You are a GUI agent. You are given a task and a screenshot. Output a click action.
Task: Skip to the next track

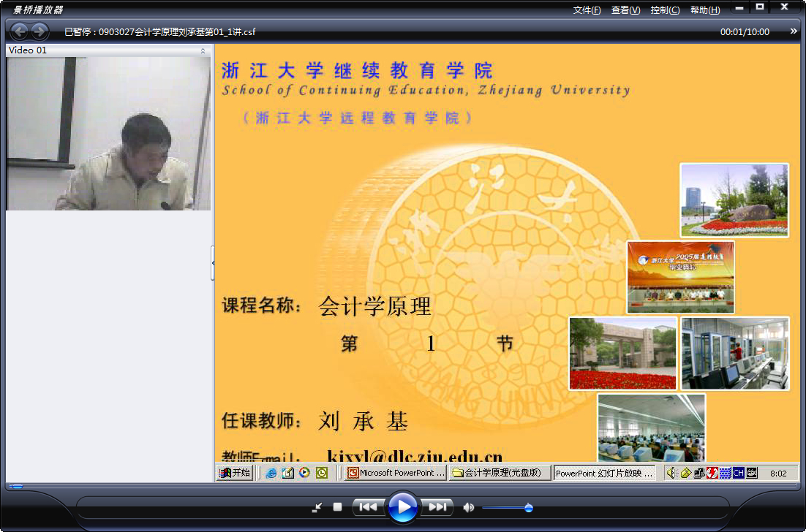[x=437, y=507]
